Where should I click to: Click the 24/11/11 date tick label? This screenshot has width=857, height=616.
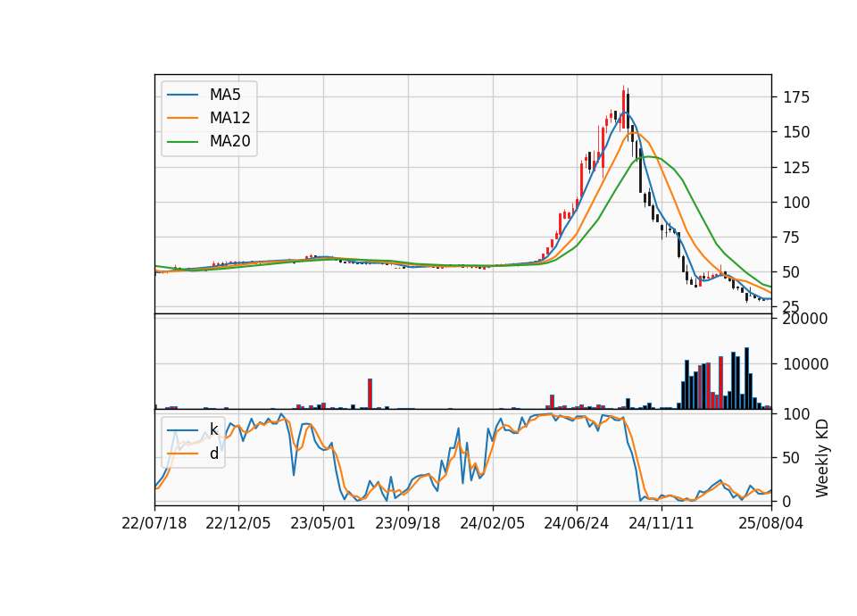point(661,523)
